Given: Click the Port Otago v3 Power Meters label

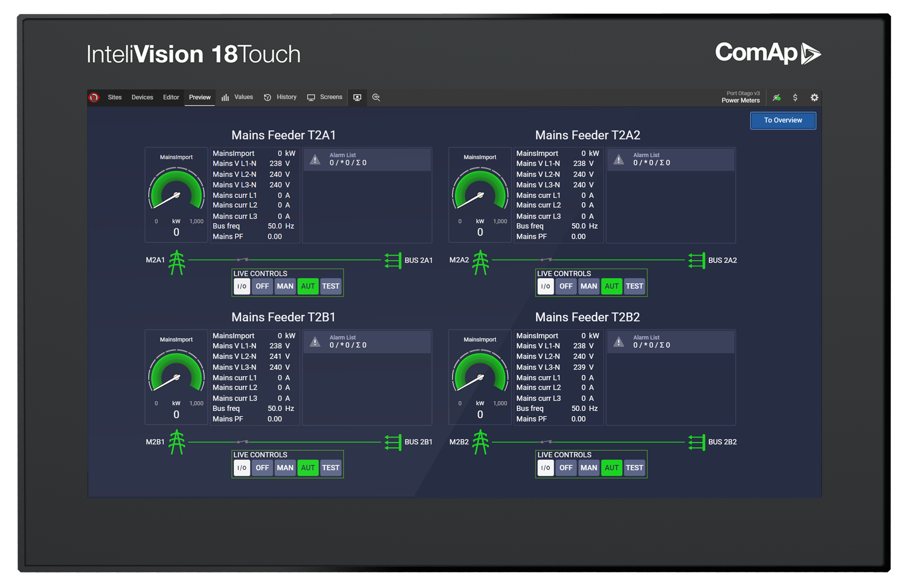Looking at the screenshot, I should 741,97.
